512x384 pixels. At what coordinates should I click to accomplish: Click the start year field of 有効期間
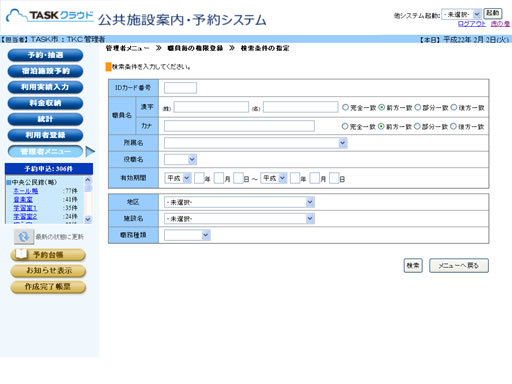coord(199,178)
